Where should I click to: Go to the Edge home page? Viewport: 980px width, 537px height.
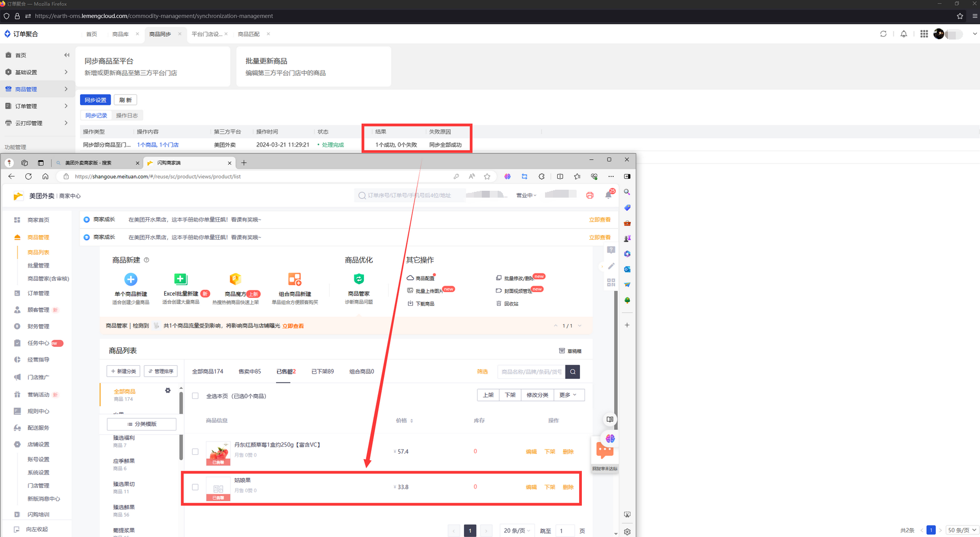point(45,177)
